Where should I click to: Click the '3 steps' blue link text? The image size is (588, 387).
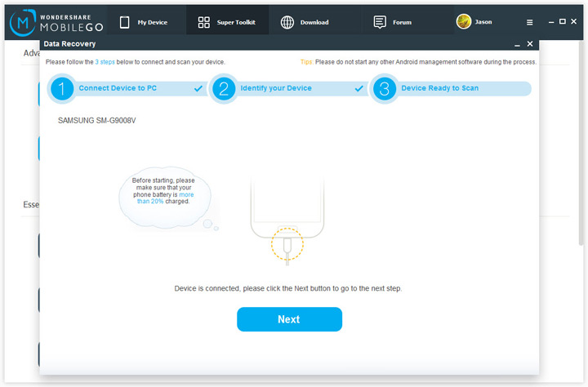[105, 62]
